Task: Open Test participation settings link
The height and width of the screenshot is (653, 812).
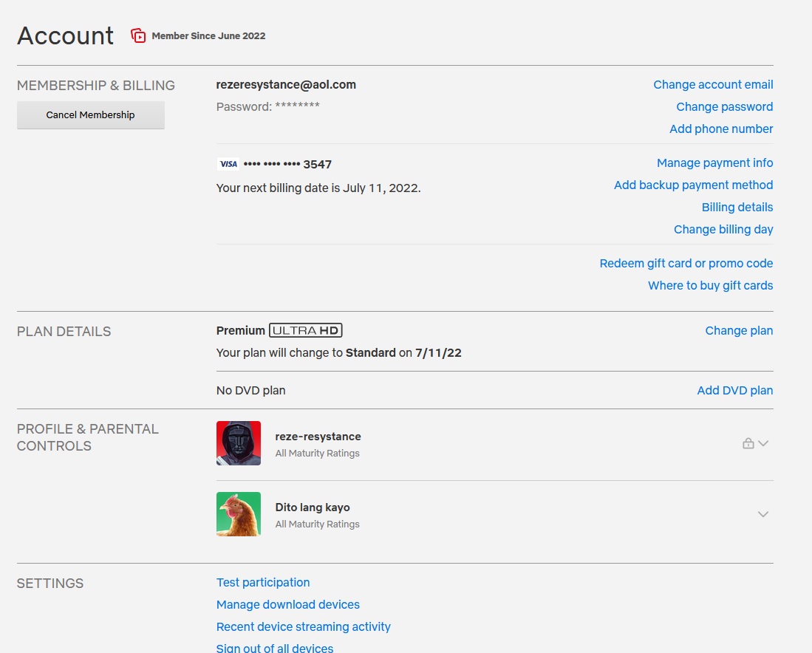Action: tap(263, 583)
